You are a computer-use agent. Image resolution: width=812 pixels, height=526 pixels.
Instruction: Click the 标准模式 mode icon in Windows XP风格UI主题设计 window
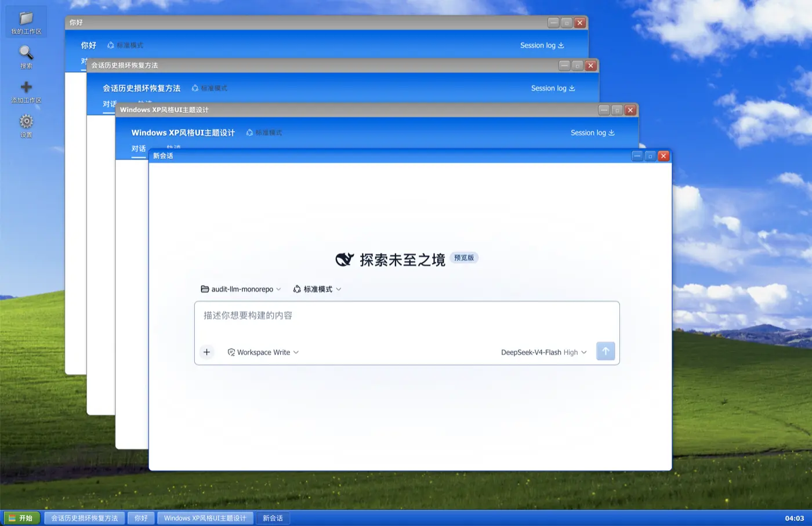click(x=249, y=133)
